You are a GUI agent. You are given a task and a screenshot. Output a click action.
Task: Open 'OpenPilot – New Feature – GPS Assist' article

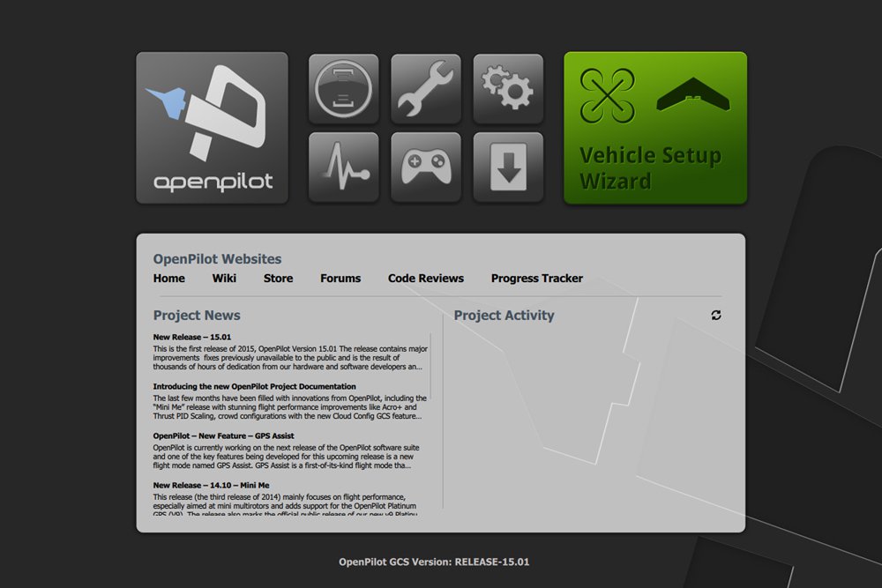(x=223, y=436)
